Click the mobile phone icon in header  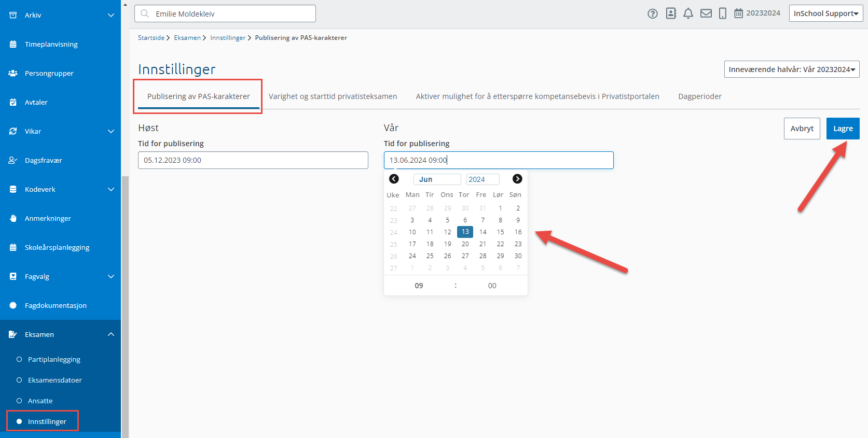click(x=722, y=13)
